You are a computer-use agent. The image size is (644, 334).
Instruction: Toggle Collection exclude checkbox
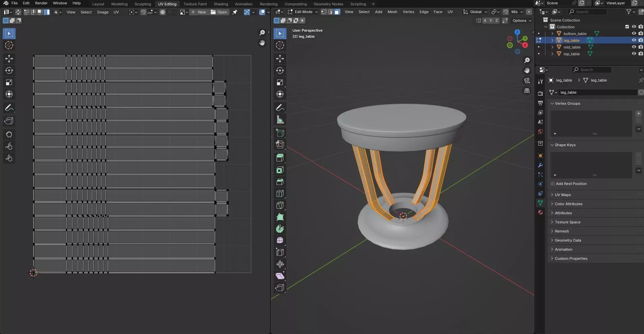pos(627,27)
